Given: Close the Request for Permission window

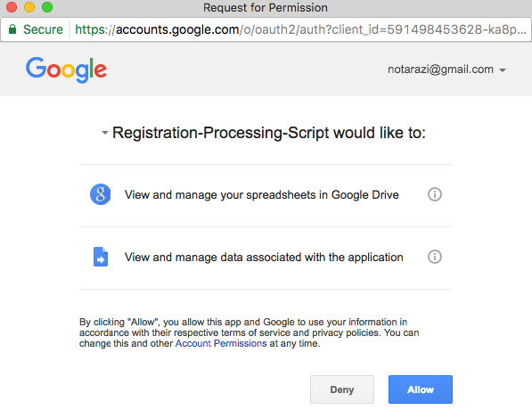Looking at the screenshot, I should 12,7.
